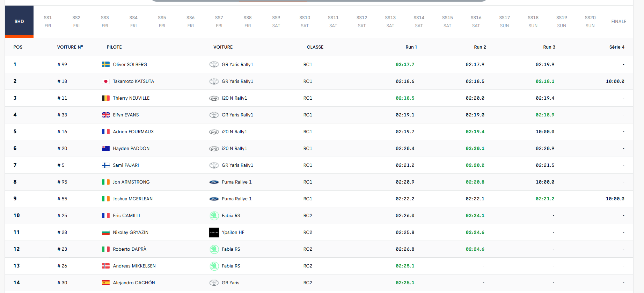Viewport: 644px width, 293px height.
Task: Click Japan flag icon beside Takamoto Katsuta
Action: pos(105,81)
